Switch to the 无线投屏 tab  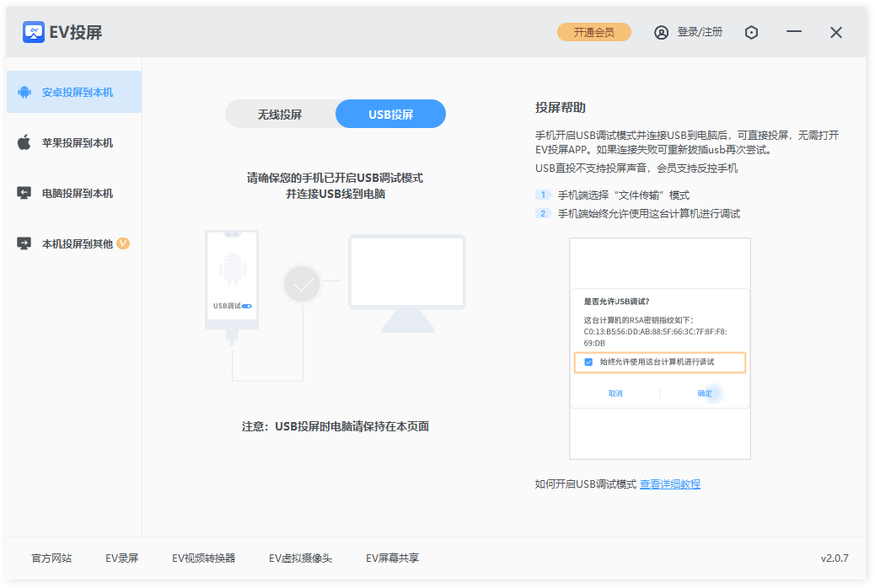tap(280, 114)
